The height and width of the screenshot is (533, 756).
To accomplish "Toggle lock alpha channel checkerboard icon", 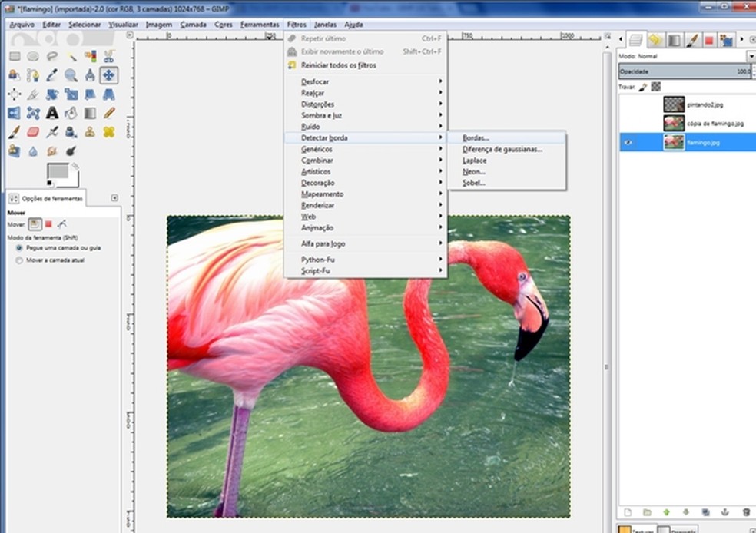I will tap(655, 87).
